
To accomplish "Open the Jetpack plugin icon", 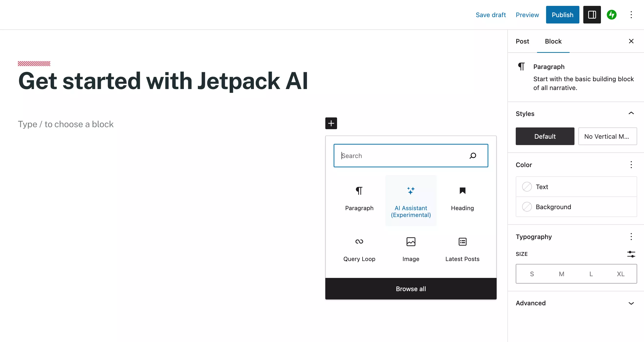I will coord(611,15).
